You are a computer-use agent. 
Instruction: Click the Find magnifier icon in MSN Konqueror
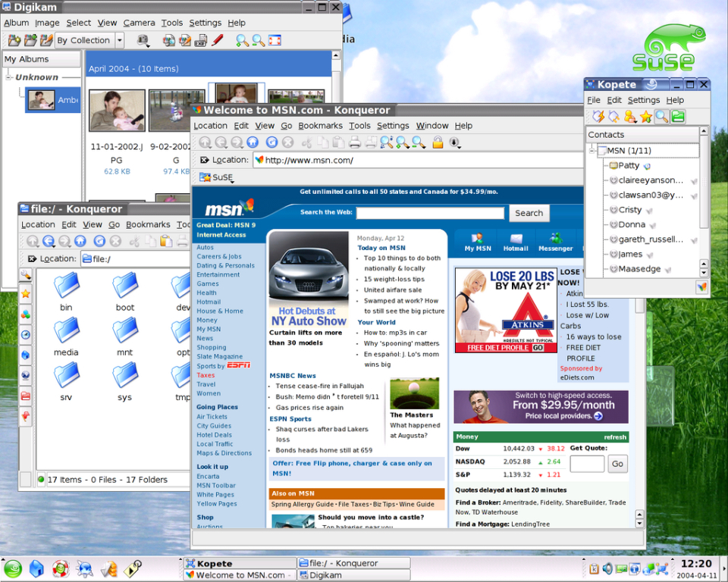point(386,142)
